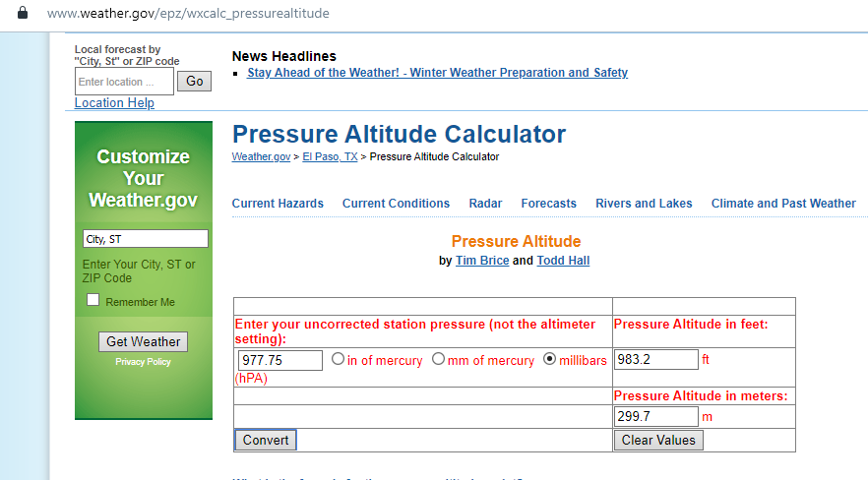Image resolution: width=868 pixels, height=480 pixels.
Task: Click the Enter location text box
Action: pos(124,82)
